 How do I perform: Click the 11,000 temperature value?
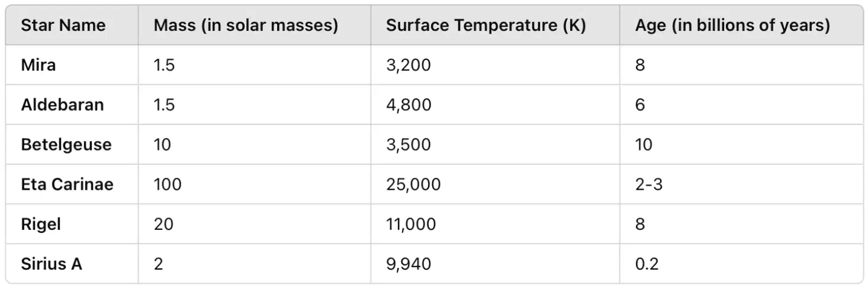tap(411, 224)
